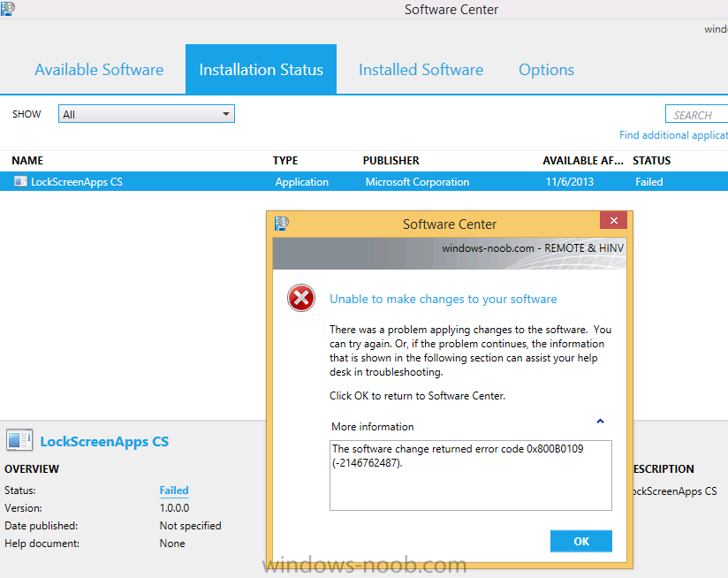Select the LockScreenApps CS row name

pos(77,182)
